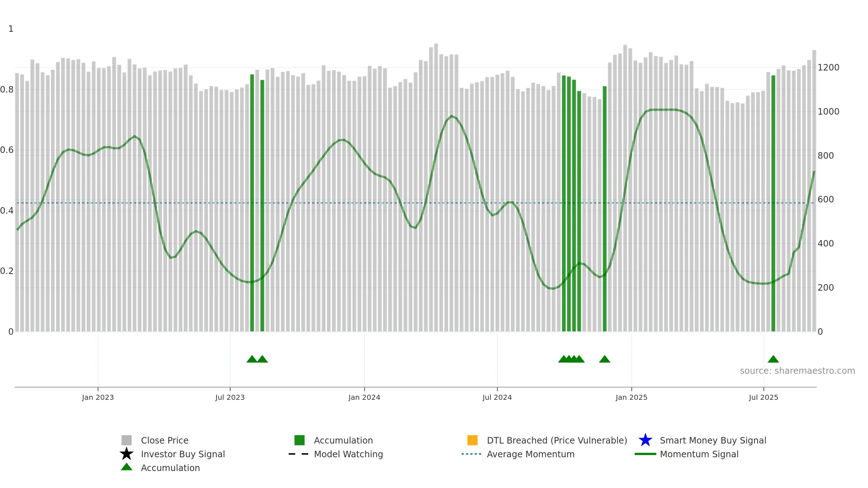Select the green Accumulation square legend swatch
Image resolution: width=868 pixels, height=488 pixels.
[299, 440]
